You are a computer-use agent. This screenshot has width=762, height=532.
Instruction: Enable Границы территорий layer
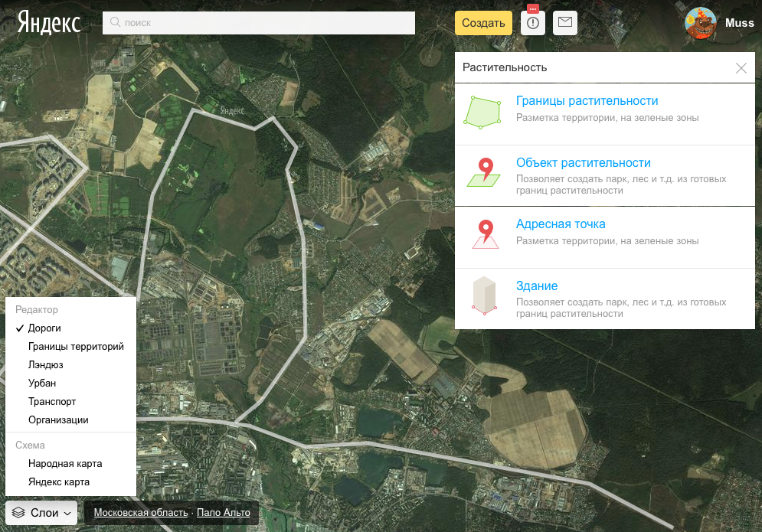(76, 347)
